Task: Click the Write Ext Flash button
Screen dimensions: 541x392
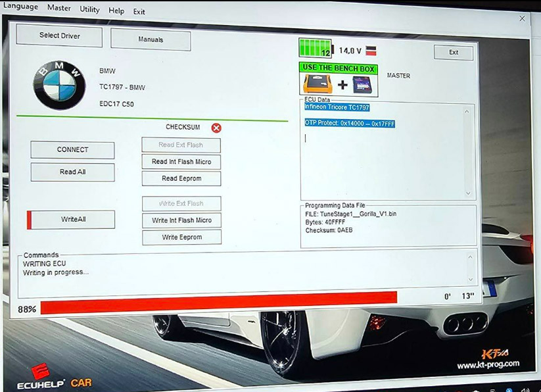Action: click(181, 204)
